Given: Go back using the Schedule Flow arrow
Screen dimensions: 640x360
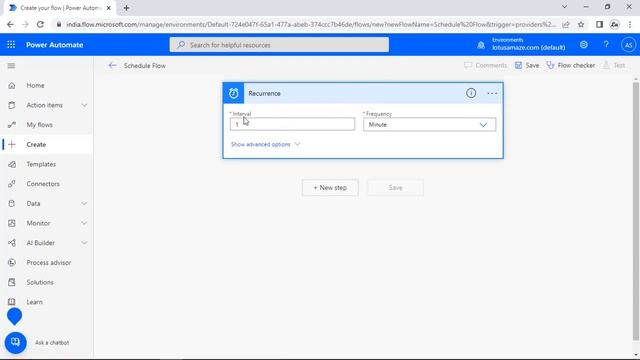Looking at the screenshot, I should [112, 65].
